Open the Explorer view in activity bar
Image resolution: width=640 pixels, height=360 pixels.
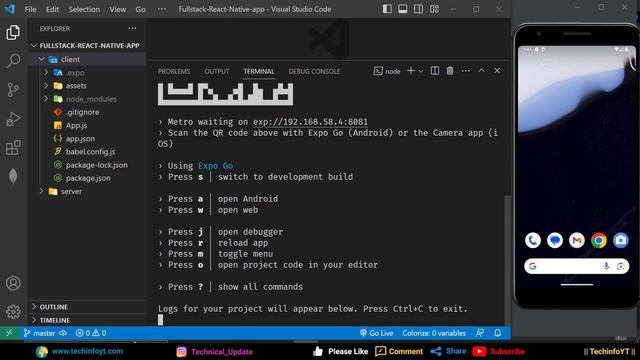(13, 33)
